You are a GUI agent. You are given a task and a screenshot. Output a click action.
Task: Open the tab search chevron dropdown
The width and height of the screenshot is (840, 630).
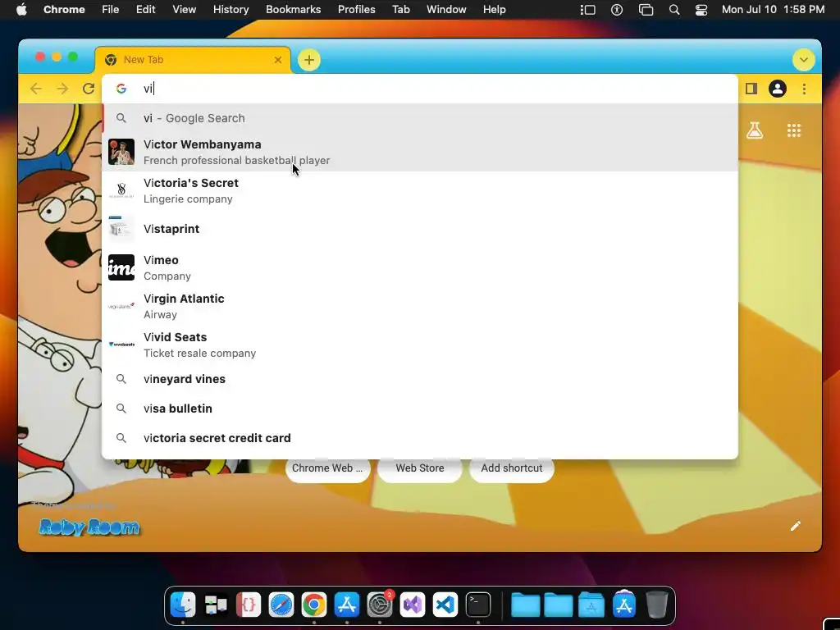click(x=804, y=60)
